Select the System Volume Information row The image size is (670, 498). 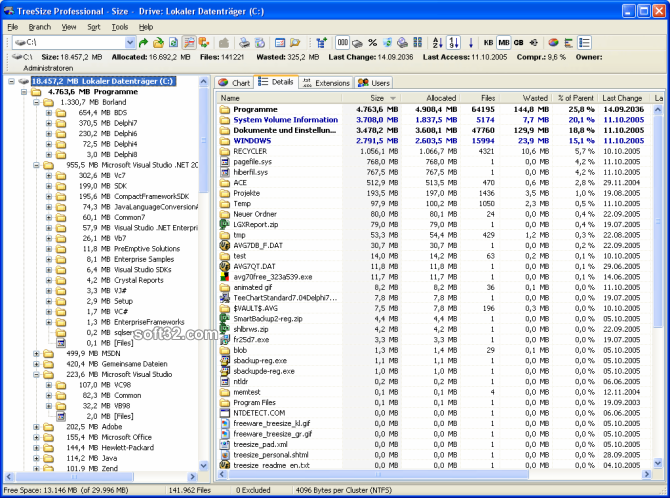[434, 120]
